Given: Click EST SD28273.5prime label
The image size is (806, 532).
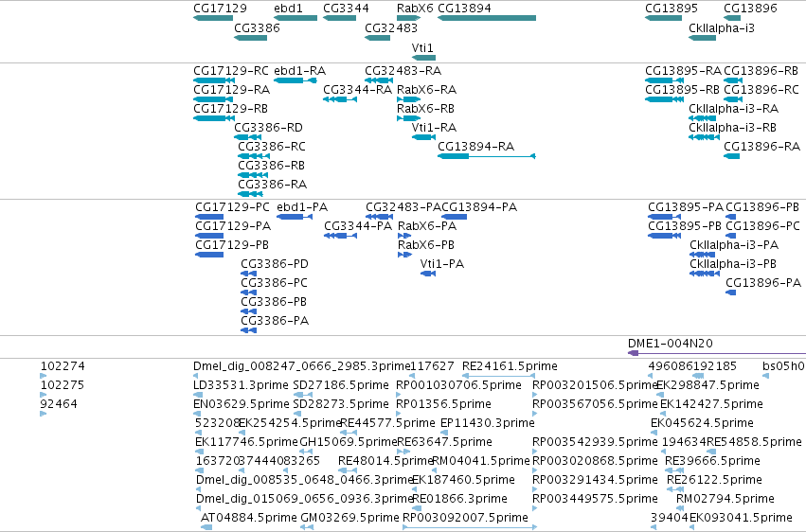Looking at the screenshot, I should coord(341,404).
